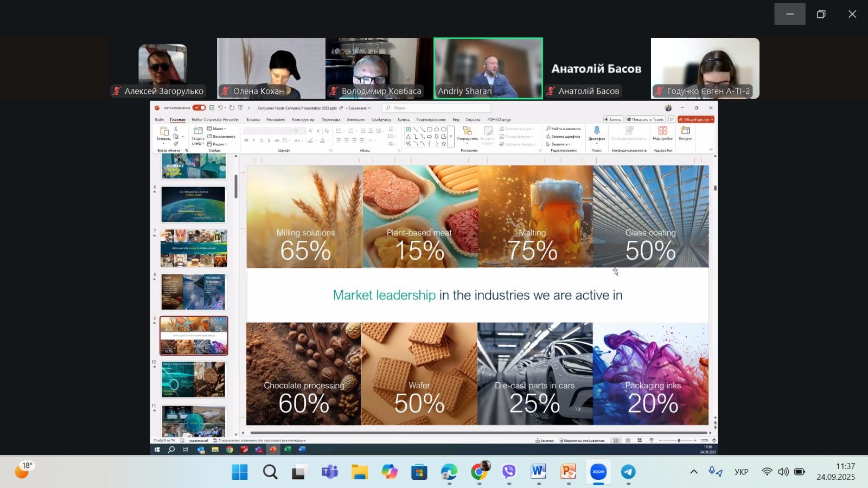Select slide 6 thumbnail with Earth image
The image size is (868, 488).
(194, 204)
